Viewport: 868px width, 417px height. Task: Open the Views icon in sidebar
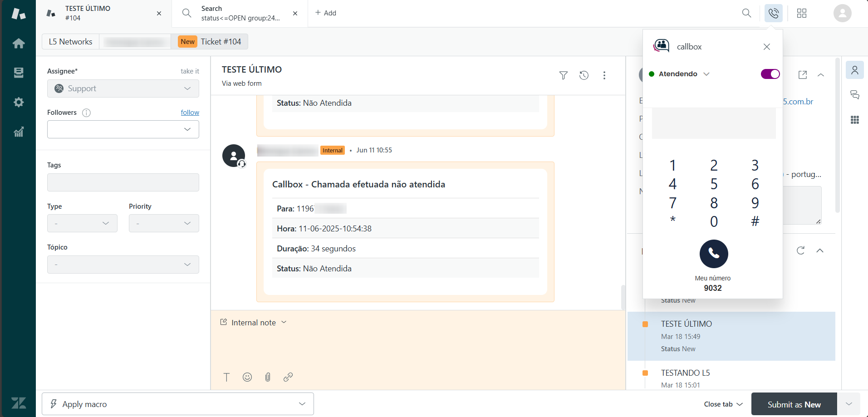coord(19,73)
